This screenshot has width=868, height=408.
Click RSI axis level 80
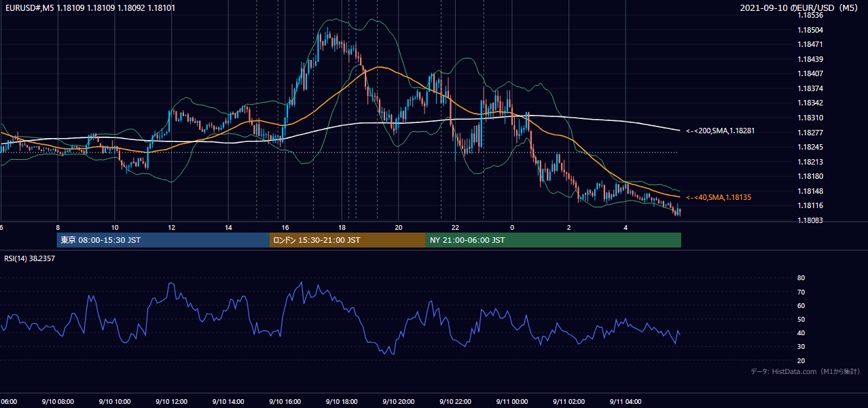click(x=801, y=278)
